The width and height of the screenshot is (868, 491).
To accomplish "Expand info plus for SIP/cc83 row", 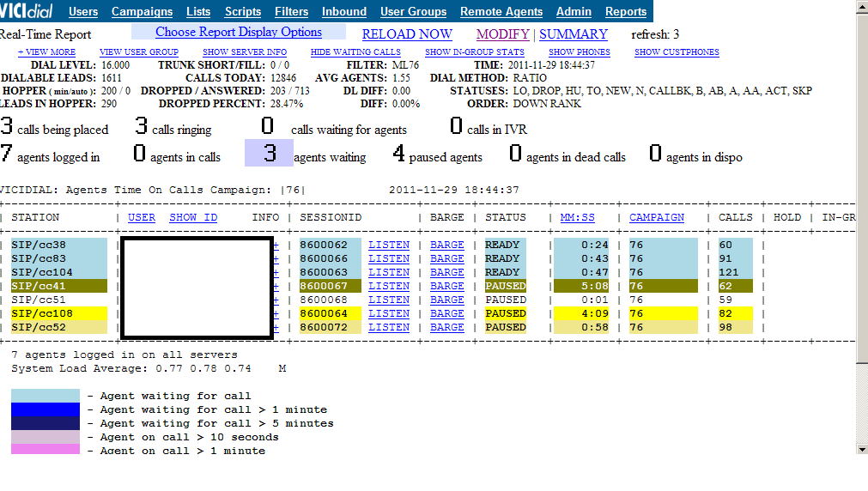I will 276,258.
